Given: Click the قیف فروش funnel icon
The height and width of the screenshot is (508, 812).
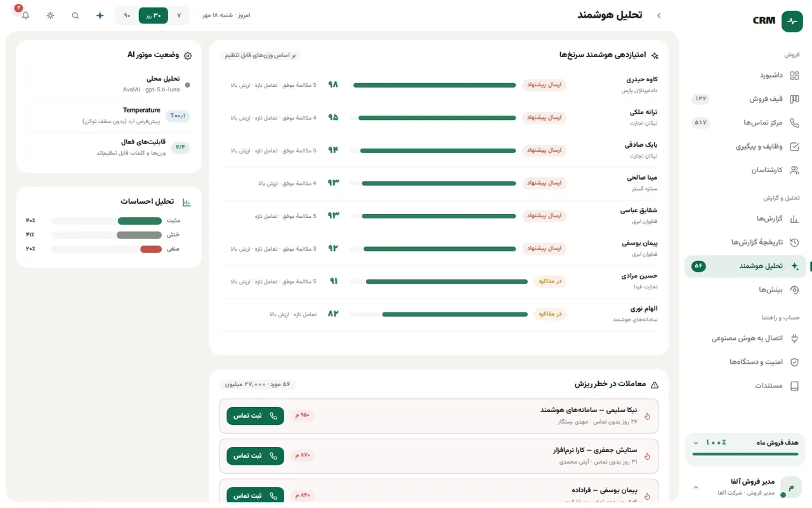Looking at the screenshot, I should point(794,99).
